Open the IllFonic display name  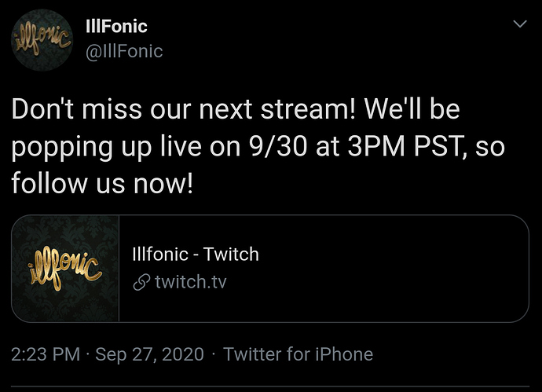pyautogui.click(x=116, y=26)
